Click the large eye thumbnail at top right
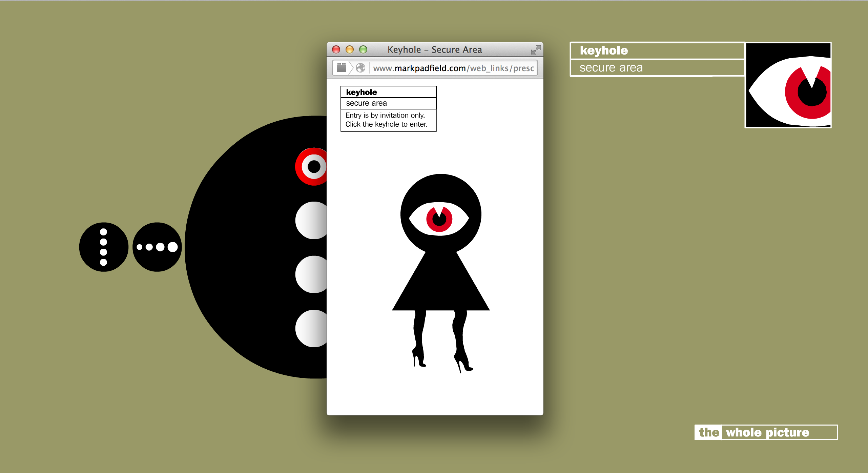Screen dimensions: 868x473 click(788, 85)
